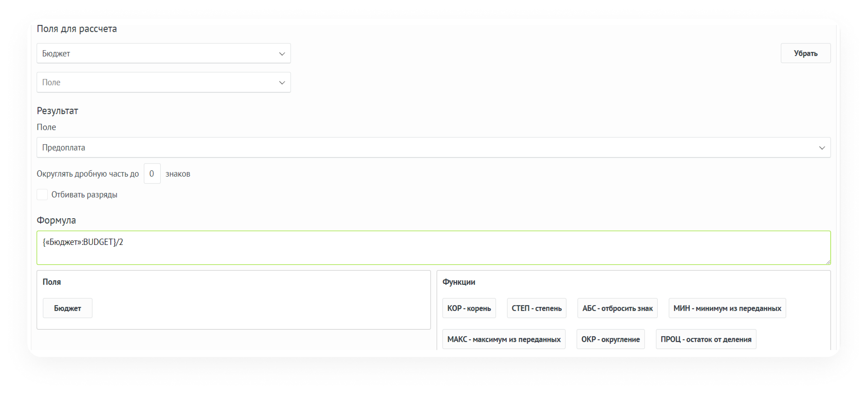
Task: Enable the Отбивать разряды checkbox
Action: pos(42,194)
